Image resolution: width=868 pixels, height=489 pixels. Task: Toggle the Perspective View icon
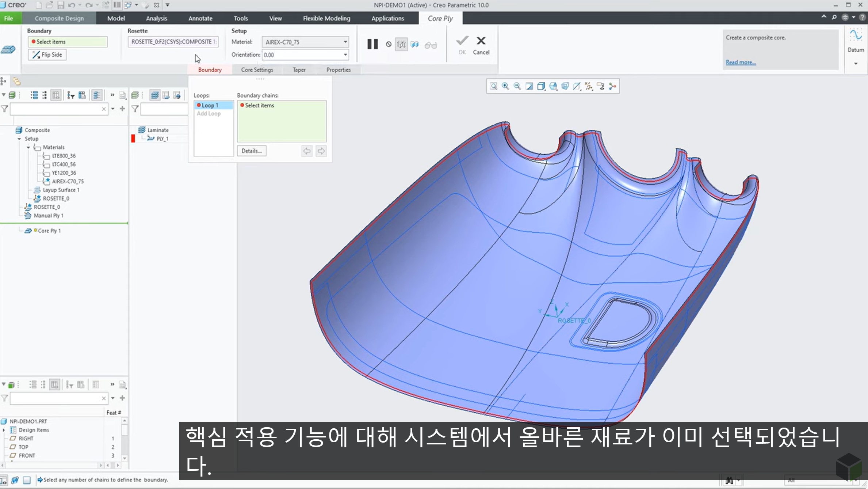pyautogui.click(x=565, y=86)
